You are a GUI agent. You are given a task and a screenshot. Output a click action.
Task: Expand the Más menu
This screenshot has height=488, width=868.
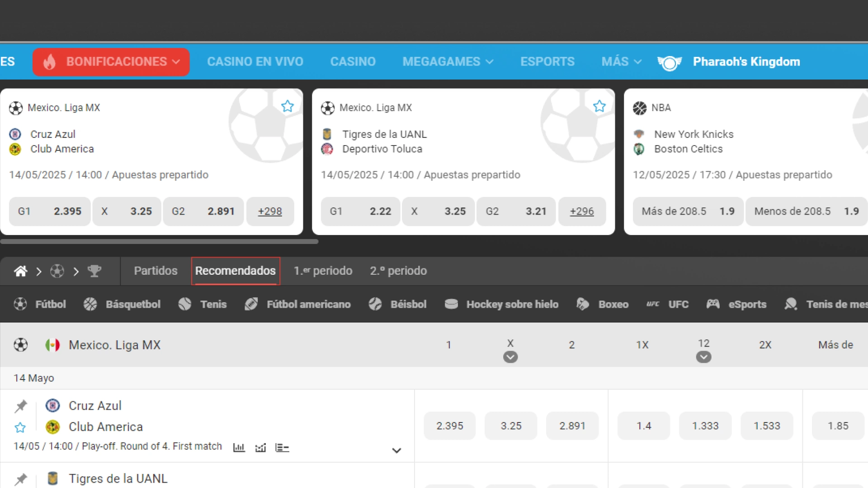pyautogui.click(x=621, y=61)
